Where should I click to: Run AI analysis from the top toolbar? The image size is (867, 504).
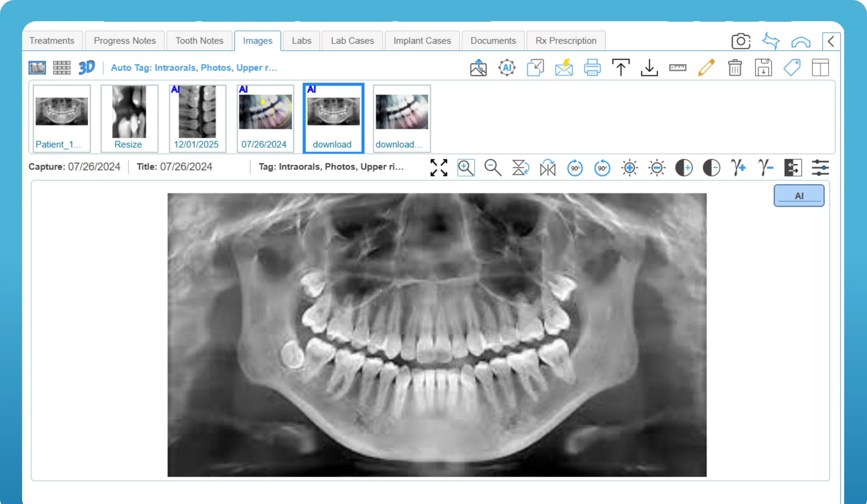point(507,68)
